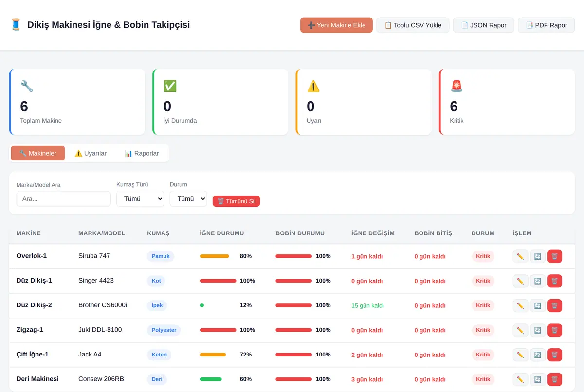
Task: Delete the Düz Dikiş-2 machine with trash icon
Action: click(555, 305)
